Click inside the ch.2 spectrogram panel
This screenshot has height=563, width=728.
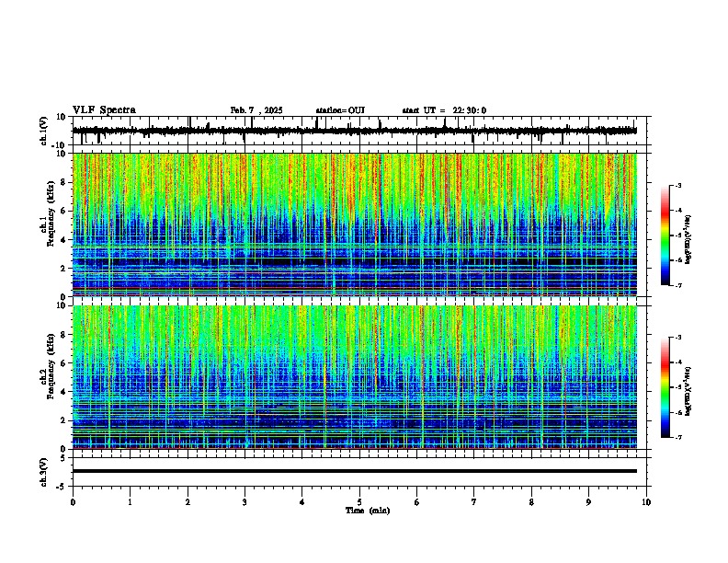(x=354, y=377)
